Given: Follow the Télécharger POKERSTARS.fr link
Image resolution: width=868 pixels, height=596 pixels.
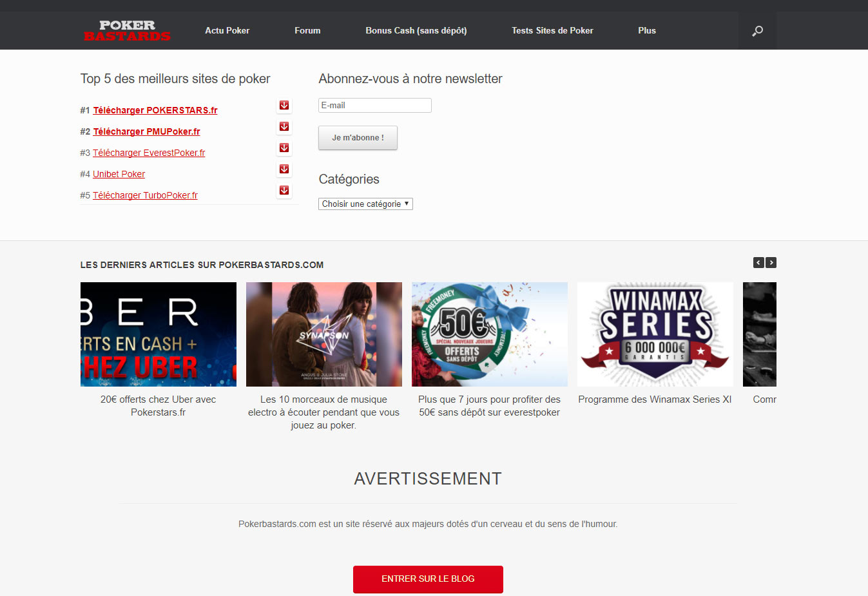Looking at the screenshot, I should tap(155, 110).
